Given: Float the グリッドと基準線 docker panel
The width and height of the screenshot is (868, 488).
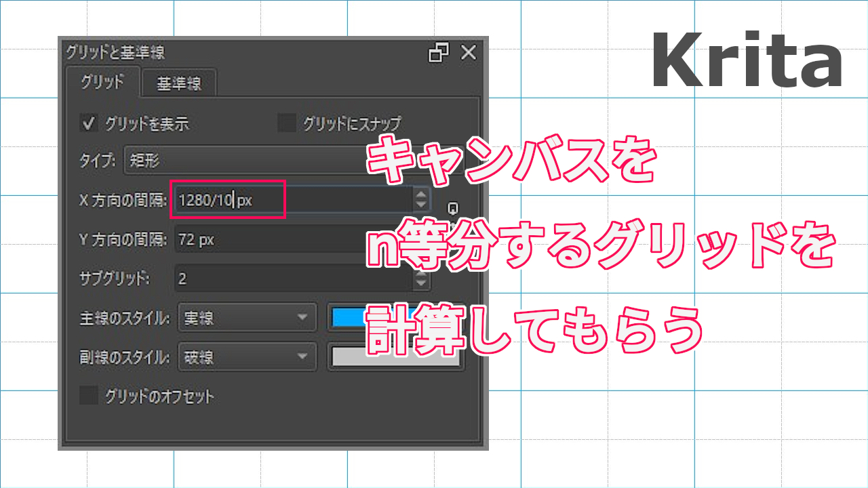Looking at the screenshot, I should pos(439,52).
